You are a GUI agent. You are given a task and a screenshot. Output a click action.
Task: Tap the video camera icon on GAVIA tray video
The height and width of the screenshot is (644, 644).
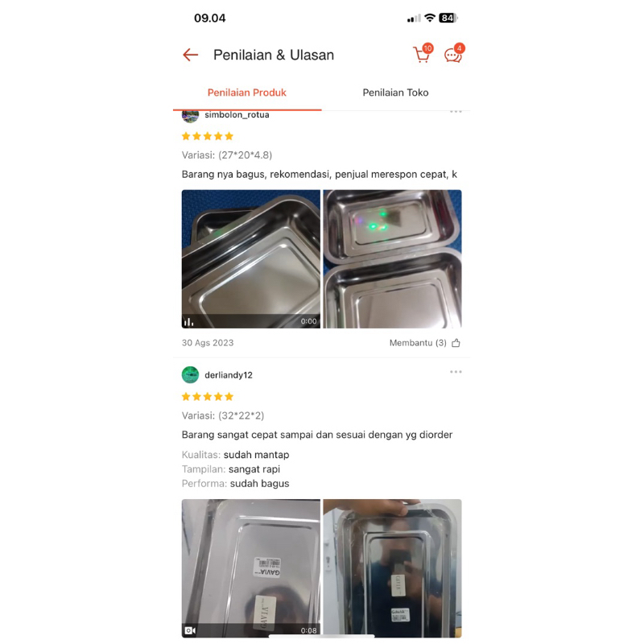[190, 630]
